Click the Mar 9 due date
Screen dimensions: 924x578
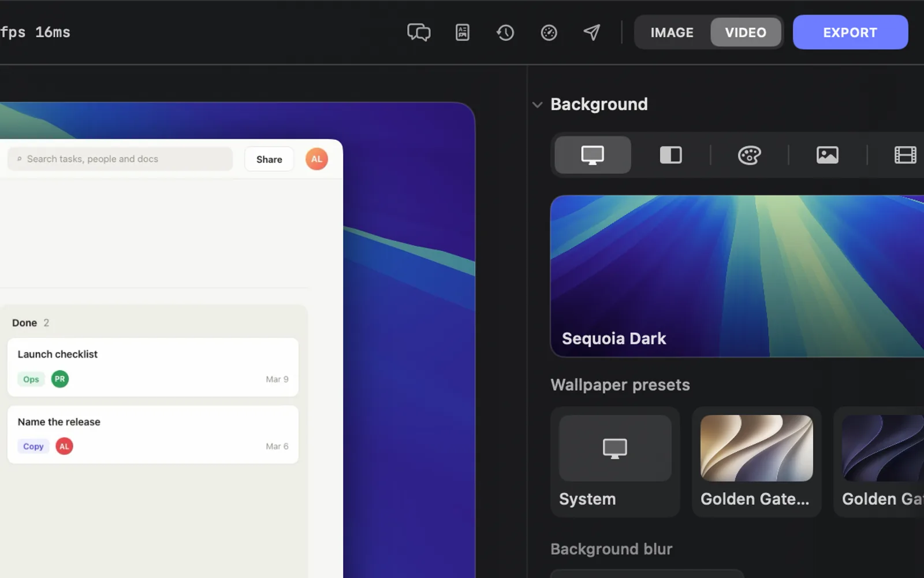point(277,379)
